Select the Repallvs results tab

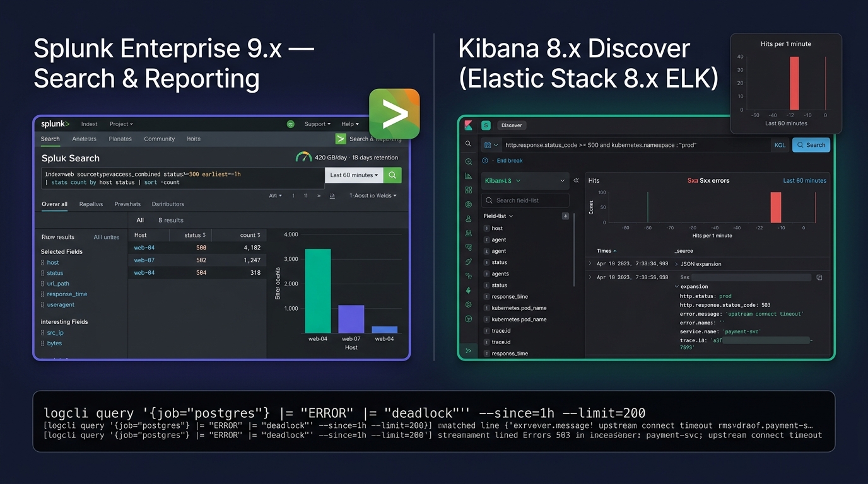pos(91,204)
